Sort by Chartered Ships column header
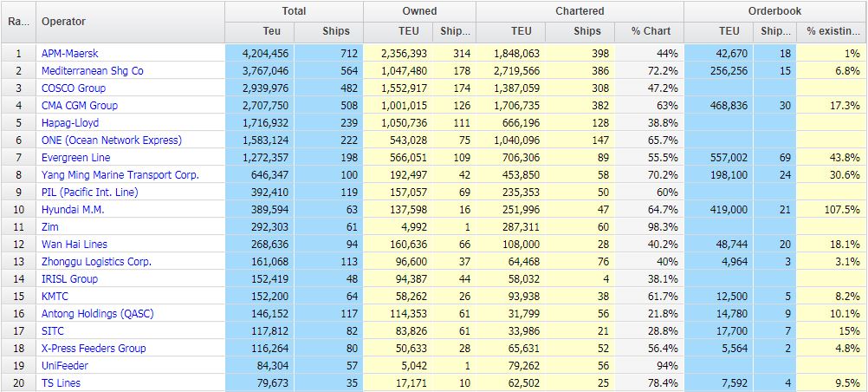Screen dimensions: 868x392 (580, 32)
